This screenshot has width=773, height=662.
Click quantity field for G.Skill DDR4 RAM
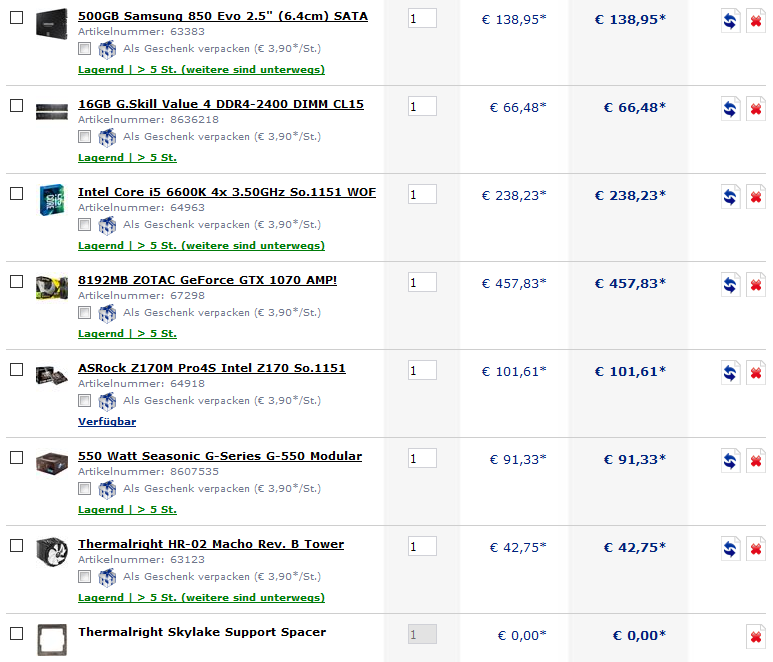(422, 106)
